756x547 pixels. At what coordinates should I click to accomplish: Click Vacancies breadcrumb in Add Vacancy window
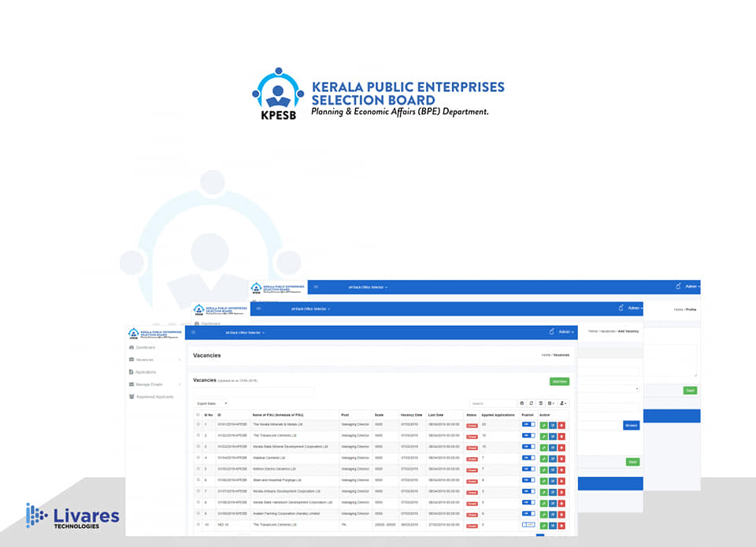tap(607, 331)
